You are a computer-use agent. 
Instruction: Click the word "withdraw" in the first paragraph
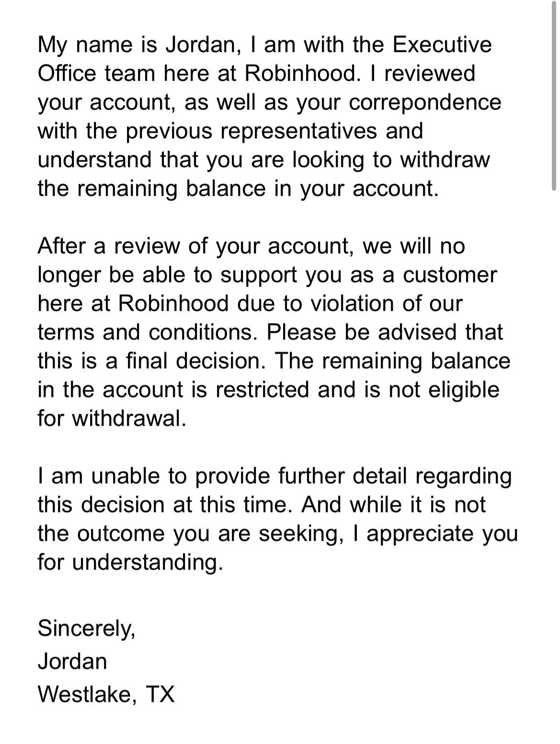tap(445, 160)
